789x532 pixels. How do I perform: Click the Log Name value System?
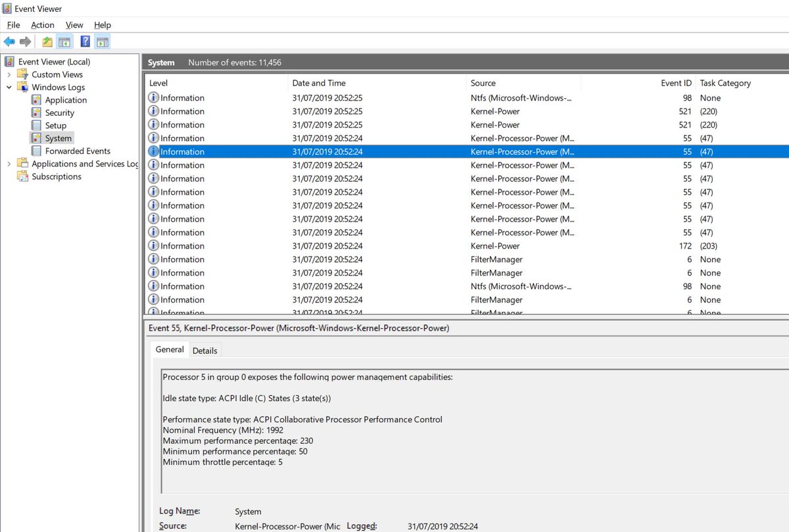[x=248, y=511]
